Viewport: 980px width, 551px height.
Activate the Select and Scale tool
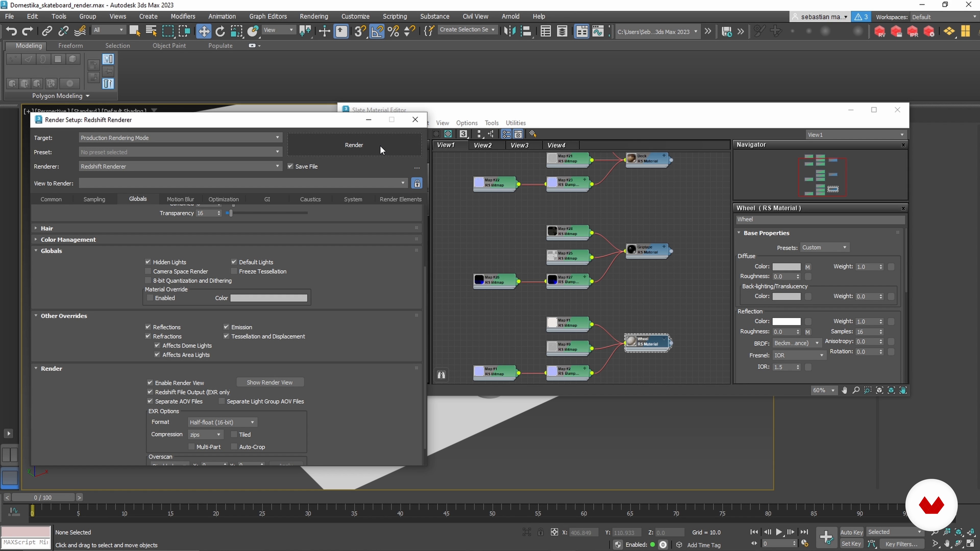tap(236, 31)
